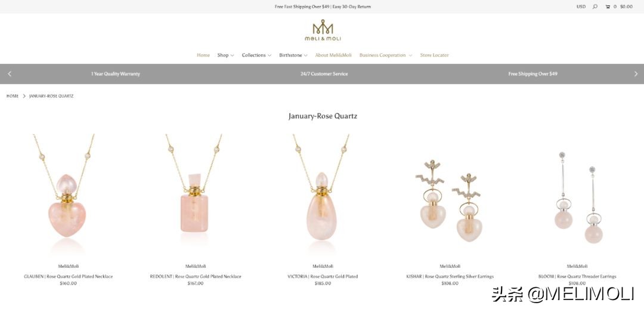Go to the Home menu item

203,55
